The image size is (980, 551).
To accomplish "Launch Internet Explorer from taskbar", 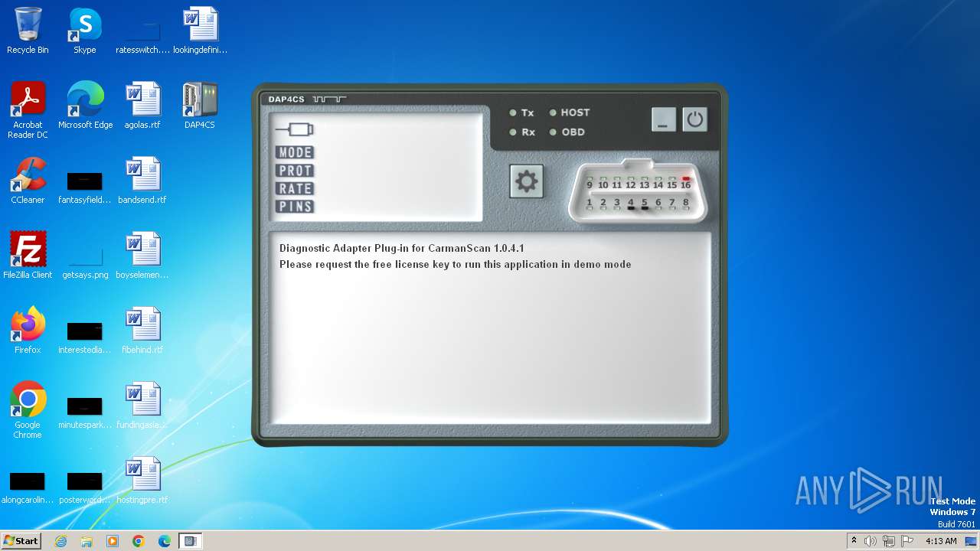I will [60, 541].
